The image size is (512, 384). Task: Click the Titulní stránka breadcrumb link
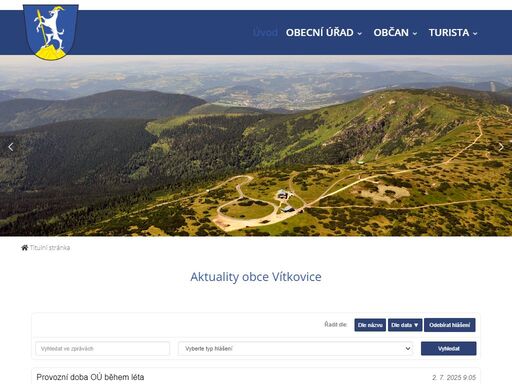(50, 248)
